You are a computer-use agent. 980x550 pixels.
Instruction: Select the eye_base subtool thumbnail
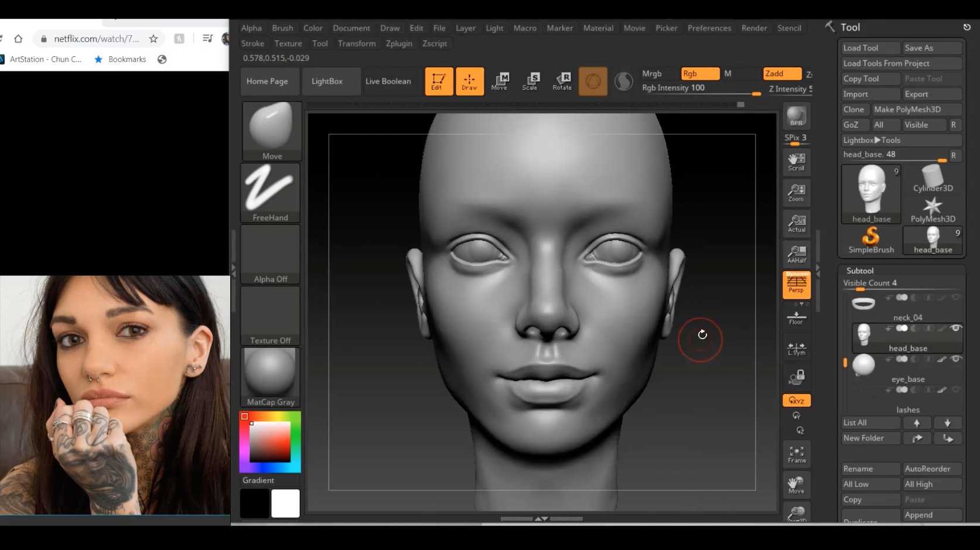[863, 365]
